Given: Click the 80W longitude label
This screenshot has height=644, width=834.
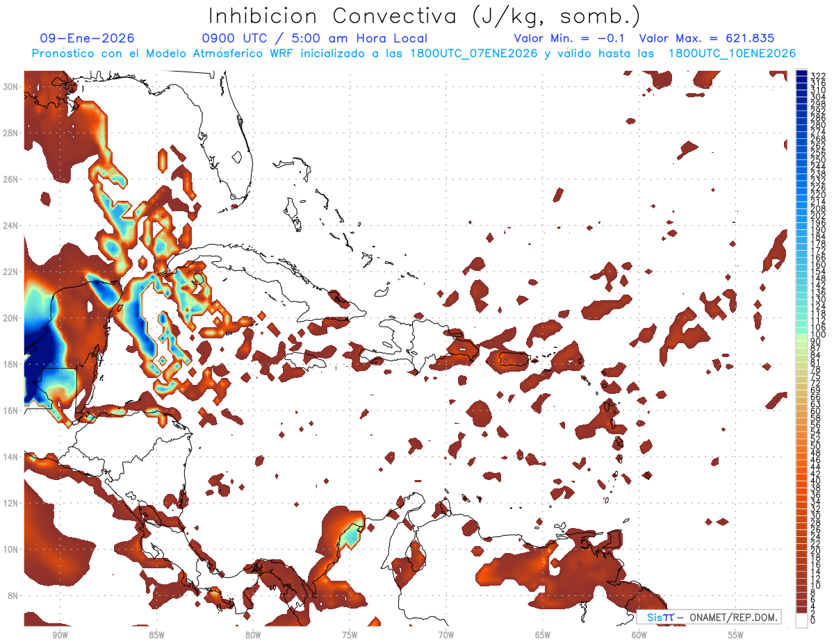Looking at the screenshot, I should tap(253, 634).
